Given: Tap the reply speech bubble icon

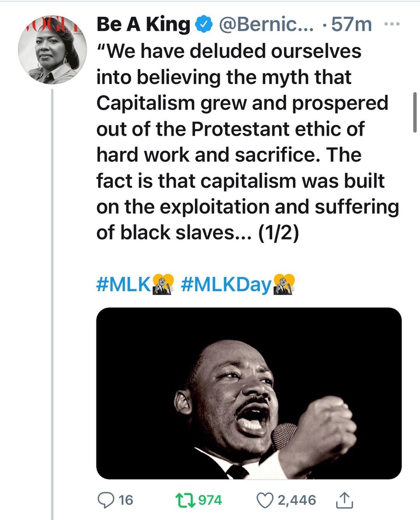Looking at the screenshot, I should coord(105,500).
